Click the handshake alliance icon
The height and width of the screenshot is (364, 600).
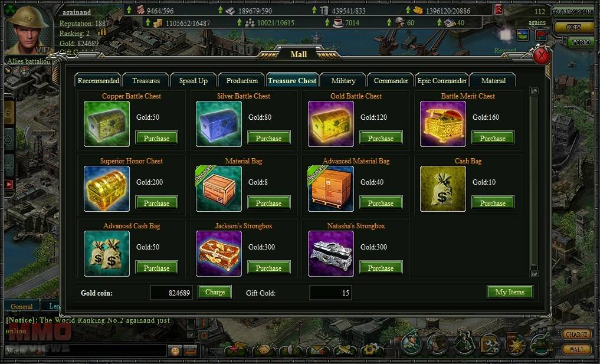pos(263,350)
